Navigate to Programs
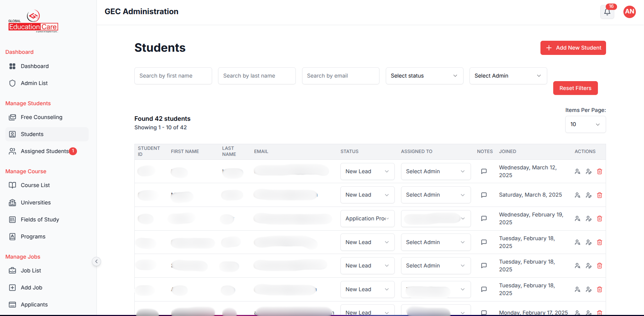 pyautogui.click(x=47, y=237)
